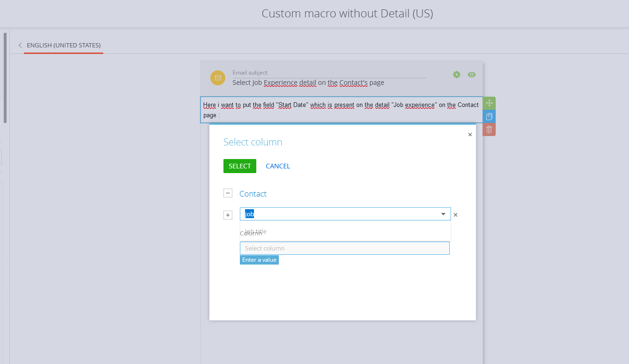This screenshot has width=629, height=364.
Task: Go back using the left chevron
Action: tap(20, 45)
